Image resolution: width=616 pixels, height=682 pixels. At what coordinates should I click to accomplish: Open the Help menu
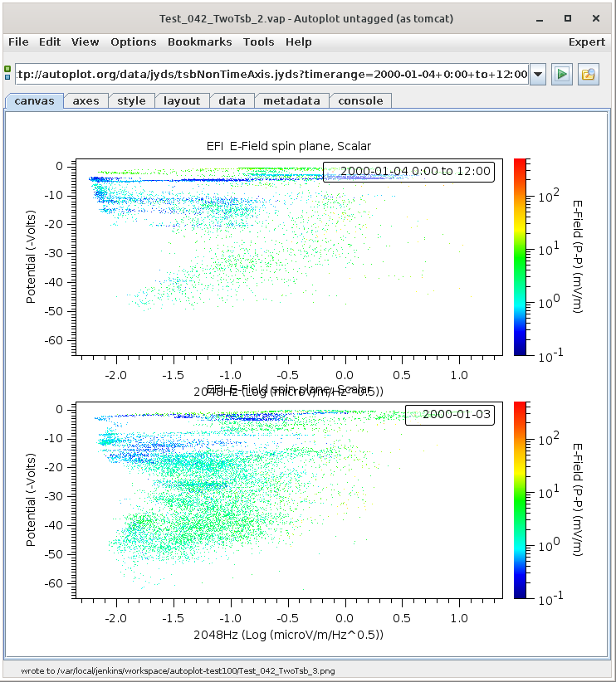click(298, 41)
